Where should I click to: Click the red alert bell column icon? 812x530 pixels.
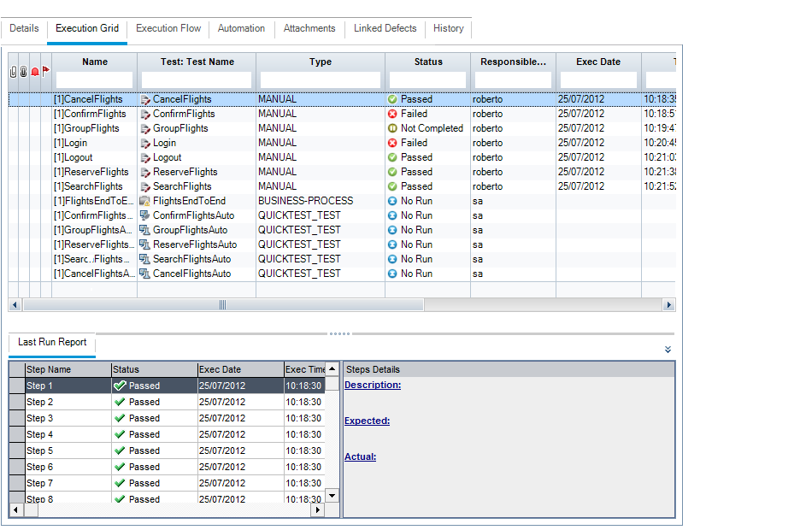(x=35, y=72)
